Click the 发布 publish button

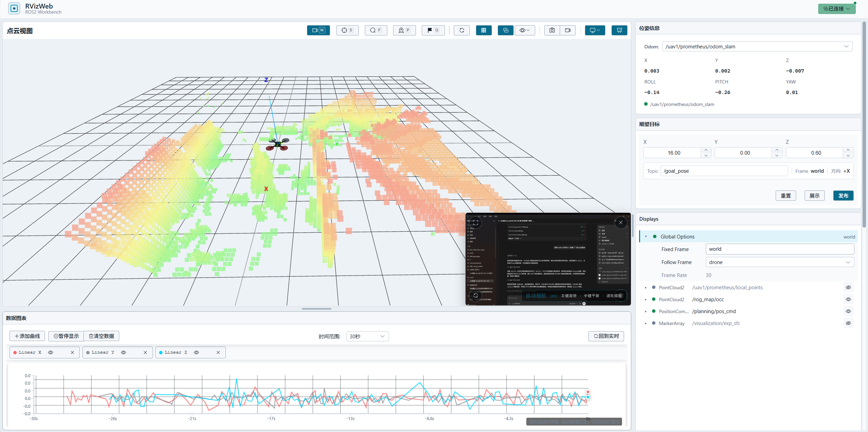pyautogui.click(x=843, y=196)
